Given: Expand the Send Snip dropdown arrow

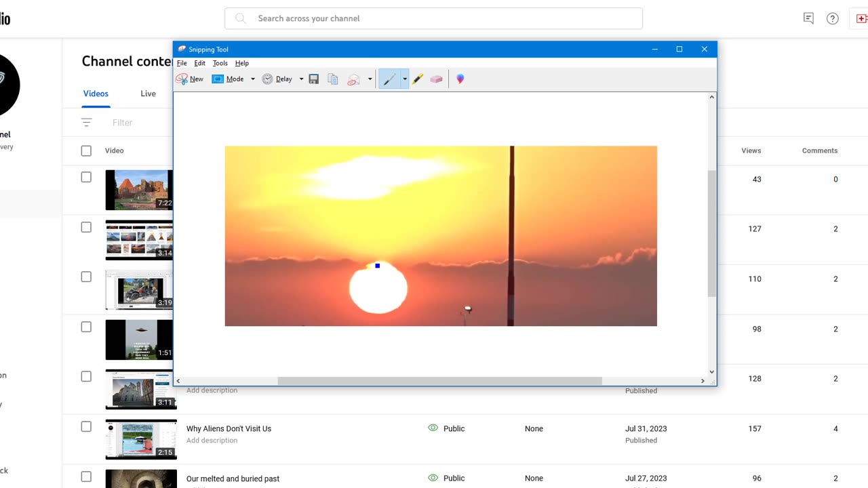Looking at the screenshot, I should point(370,79).
